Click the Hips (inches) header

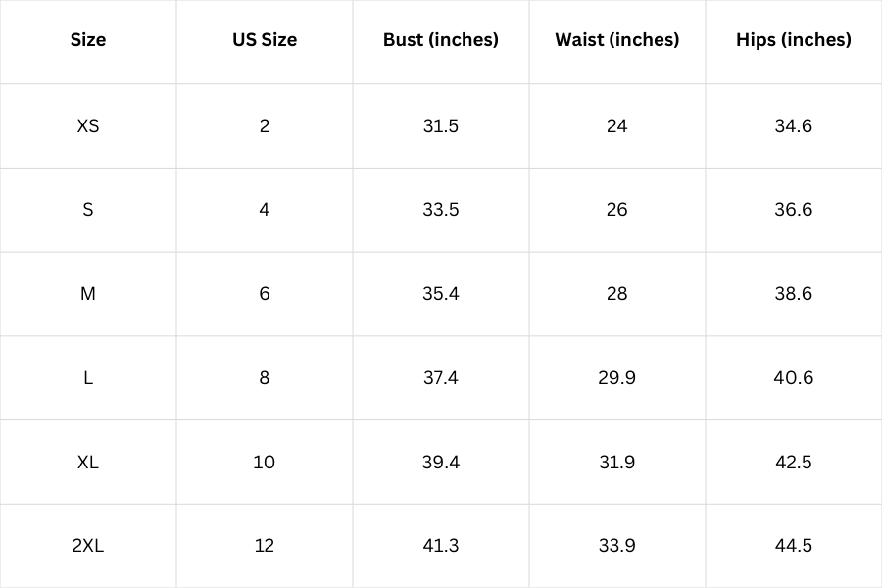(794, 40)
